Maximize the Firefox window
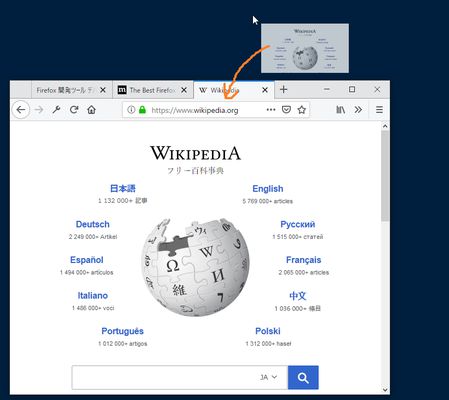The width and height of the screenshot is (449, 400). 352,89
